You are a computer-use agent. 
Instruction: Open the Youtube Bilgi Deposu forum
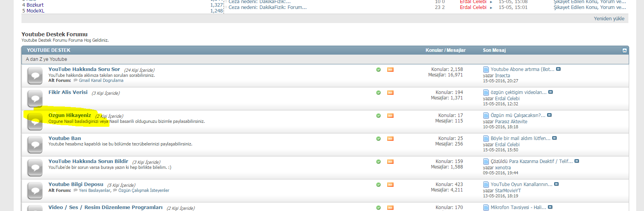point(76,184)
